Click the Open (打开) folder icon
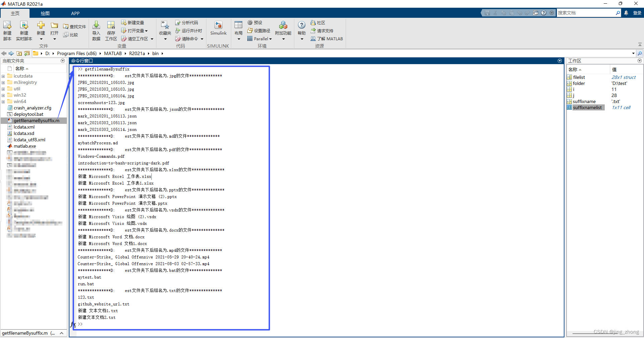The height and width of the screenshot is (338, 644). click(x=54, y=26)
